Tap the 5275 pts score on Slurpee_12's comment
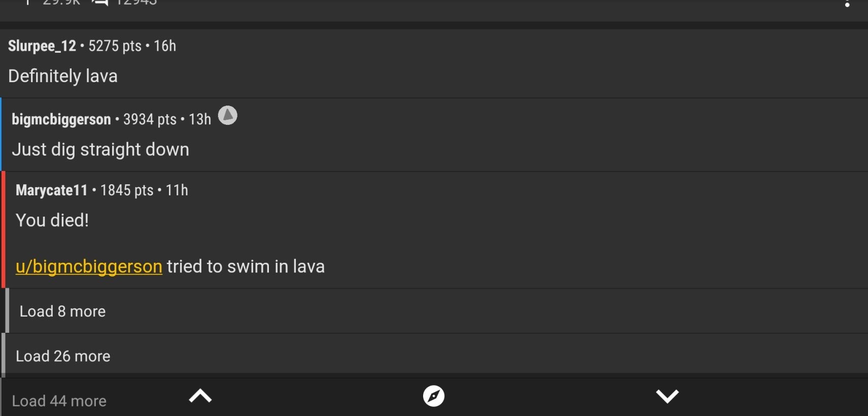 point(115,46)
